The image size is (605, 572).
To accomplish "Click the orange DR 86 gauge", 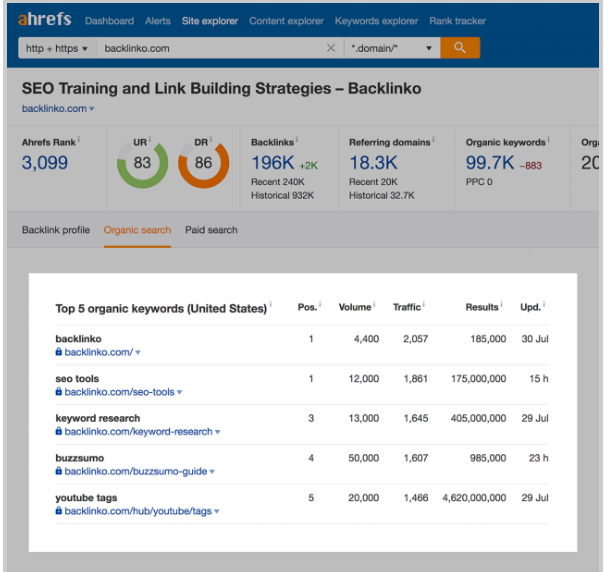I will [203, 163].
